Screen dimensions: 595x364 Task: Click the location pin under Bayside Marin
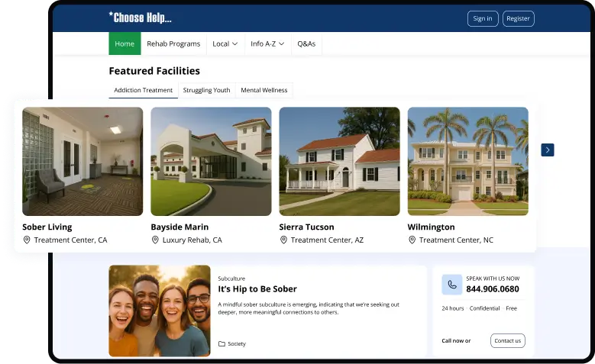point(155,240)
